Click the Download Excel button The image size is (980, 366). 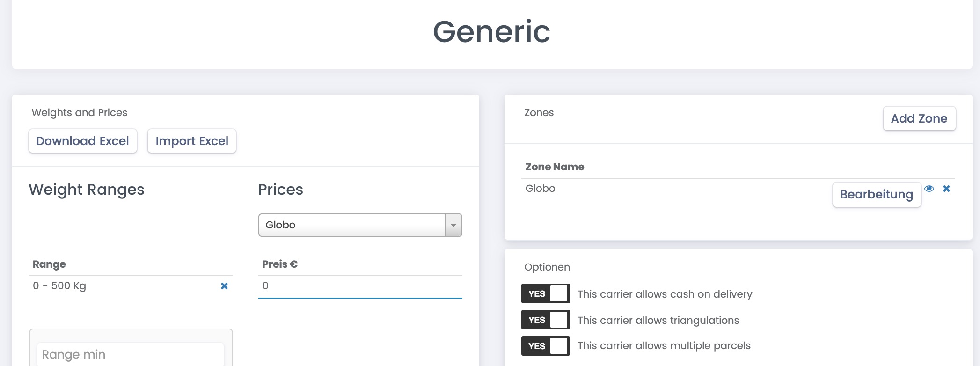82,141
